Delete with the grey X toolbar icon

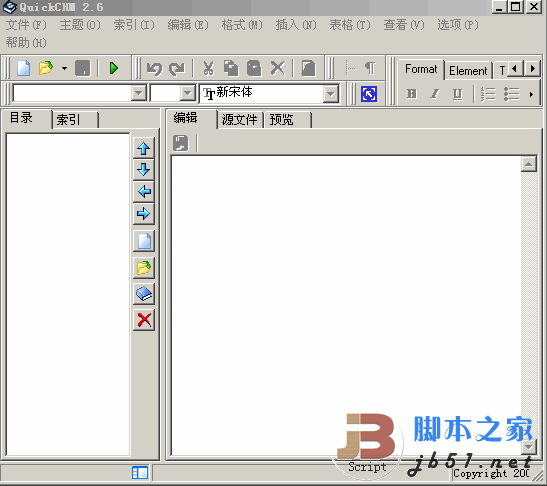click(x=278, y=68)
